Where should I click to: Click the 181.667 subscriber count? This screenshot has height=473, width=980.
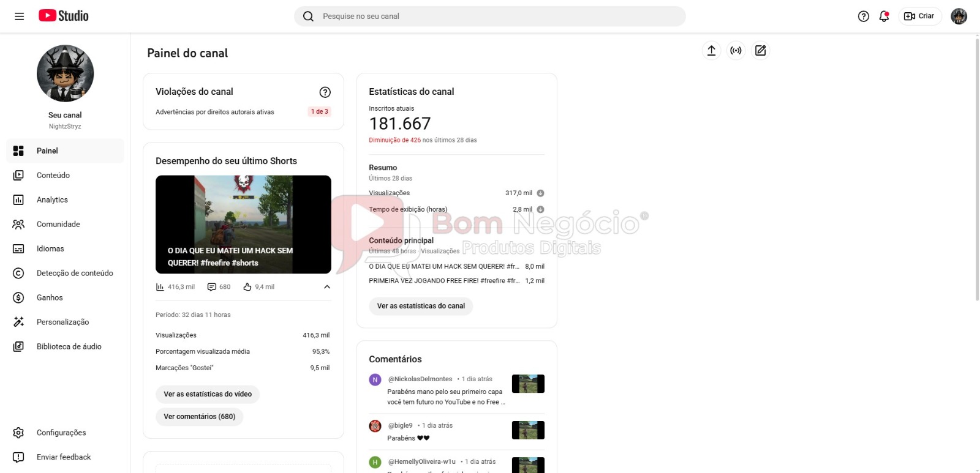pos(400,124)
